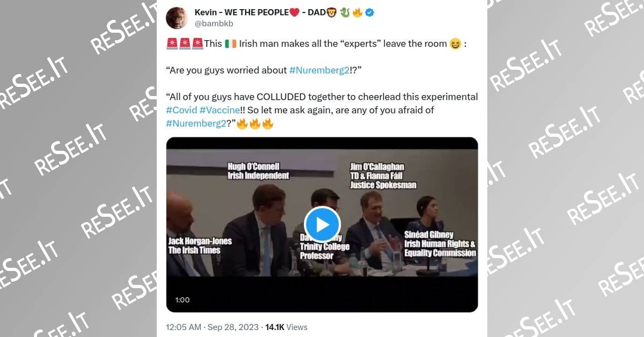
Task: Open Kevin's lion profile avatar
Action: (177, 18)
